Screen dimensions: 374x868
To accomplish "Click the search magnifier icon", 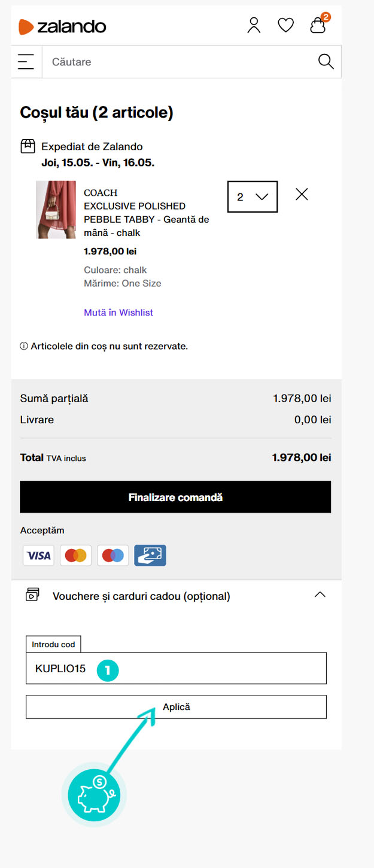I will (x=326, y=62).
